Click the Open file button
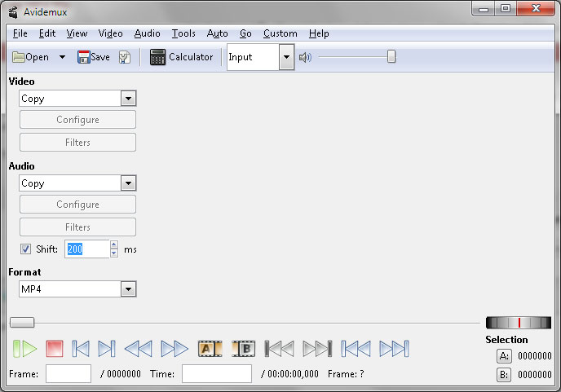Screen dimensions: 561x392 30,57
